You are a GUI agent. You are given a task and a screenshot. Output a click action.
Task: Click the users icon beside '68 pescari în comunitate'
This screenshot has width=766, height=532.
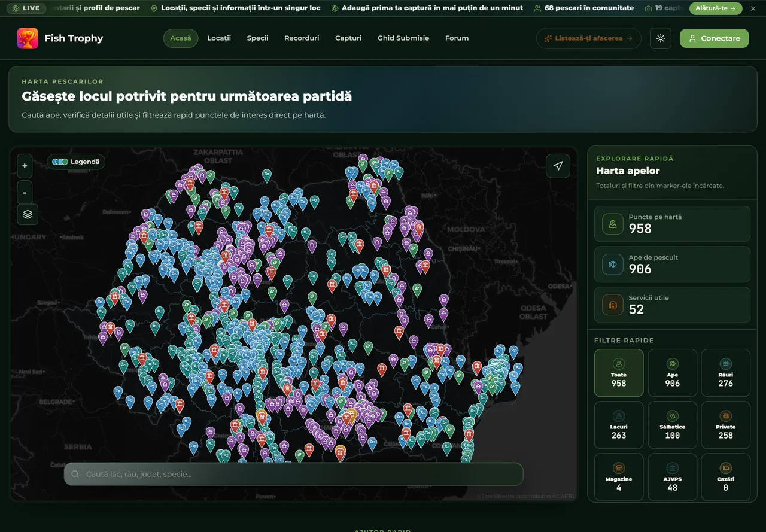click(x=537, y=8)
